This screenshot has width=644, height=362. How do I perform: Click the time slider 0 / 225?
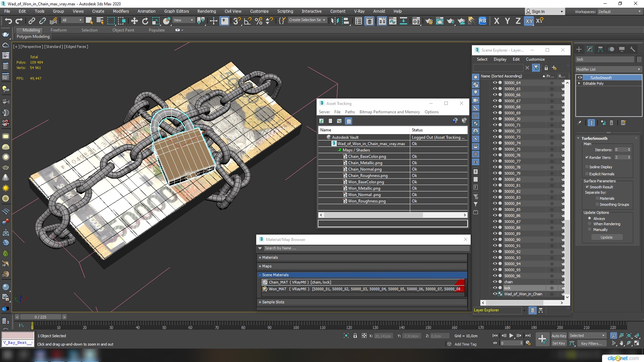point(41,317)
